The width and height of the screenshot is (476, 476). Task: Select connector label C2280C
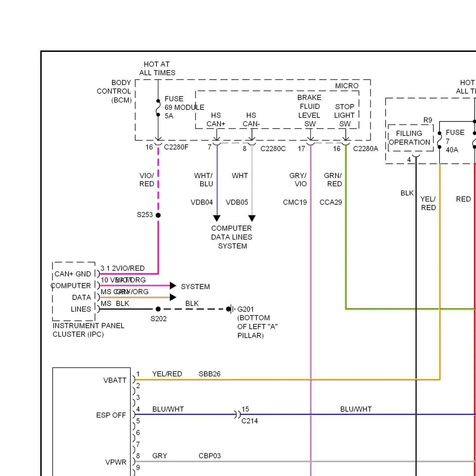tap(273, 149)
